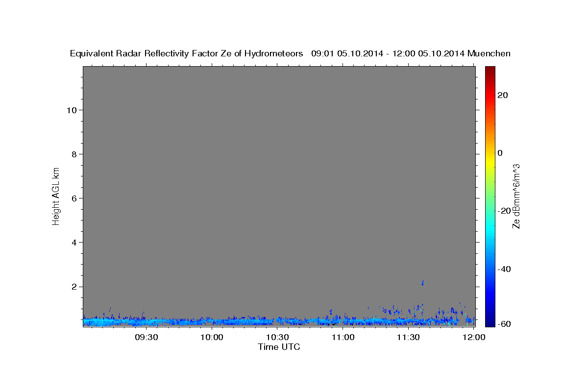The width and height of the screenshot is (588, 392).
Task: Select the "Height AGL km" axis label
Action: coord(56,196)
